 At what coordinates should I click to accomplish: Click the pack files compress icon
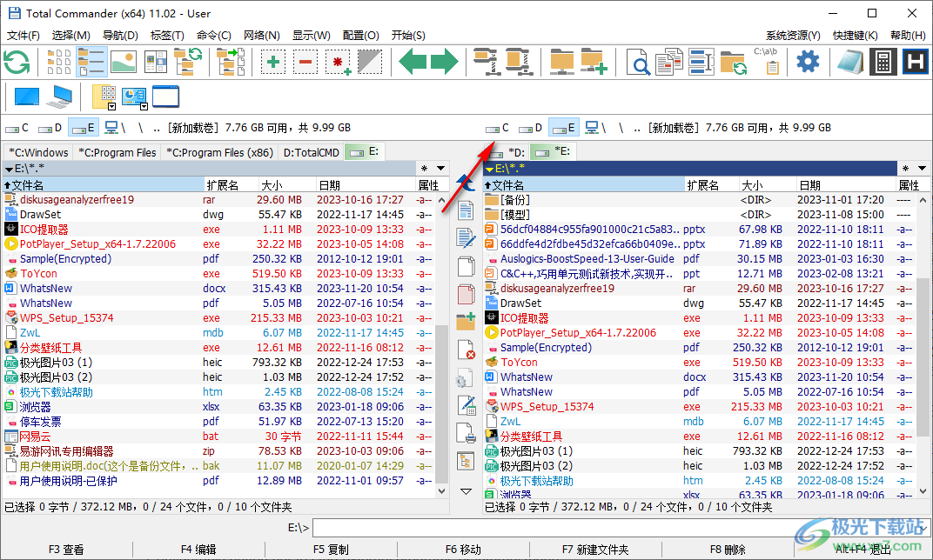(487, 62)
